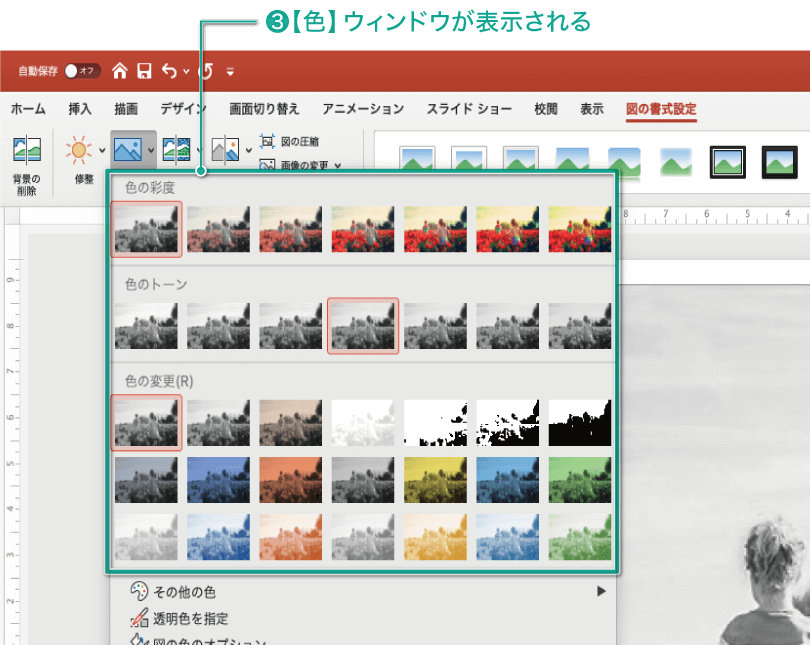This screenshot has width=810, height=645.
Task: Click the 背景の削除 icon
Action: coord(26,150)
